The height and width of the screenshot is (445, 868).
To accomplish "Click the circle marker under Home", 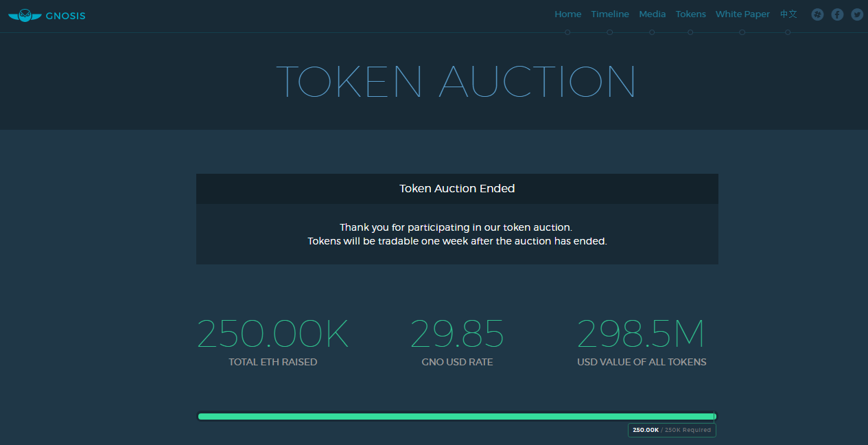I will click(x=567, y=32).
